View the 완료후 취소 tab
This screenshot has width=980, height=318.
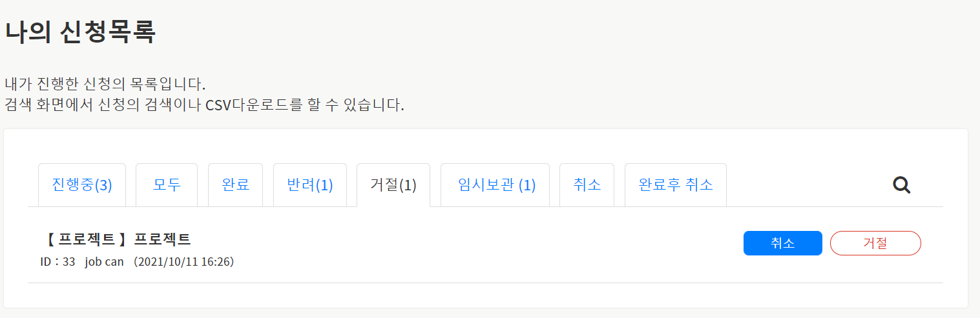(x=675, y=185)
